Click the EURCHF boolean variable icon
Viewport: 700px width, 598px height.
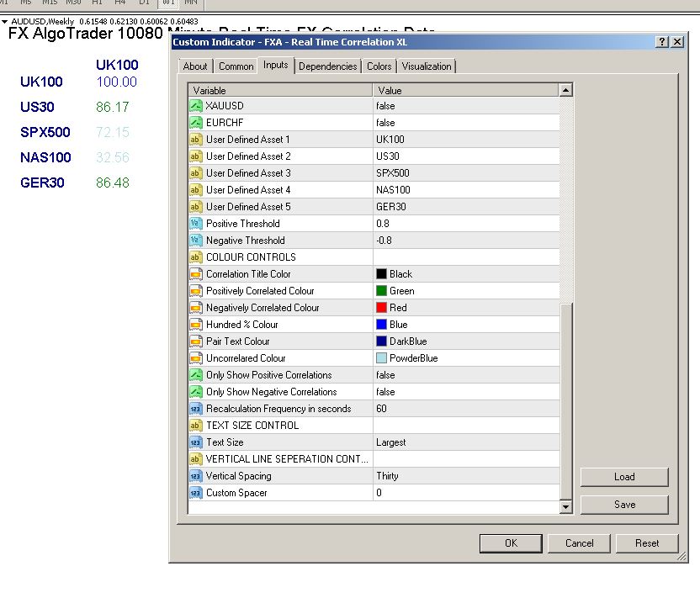point(195,123)
